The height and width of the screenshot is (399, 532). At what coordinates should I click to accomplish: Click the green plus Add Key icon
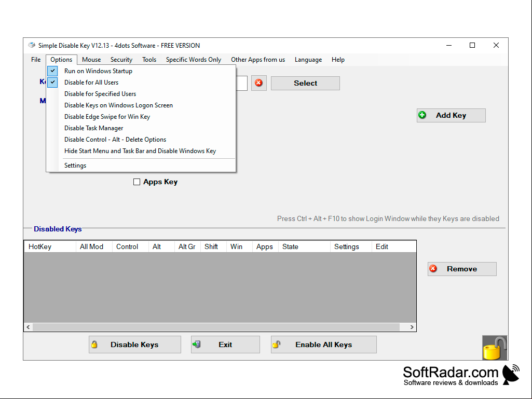tap(422, 115)
